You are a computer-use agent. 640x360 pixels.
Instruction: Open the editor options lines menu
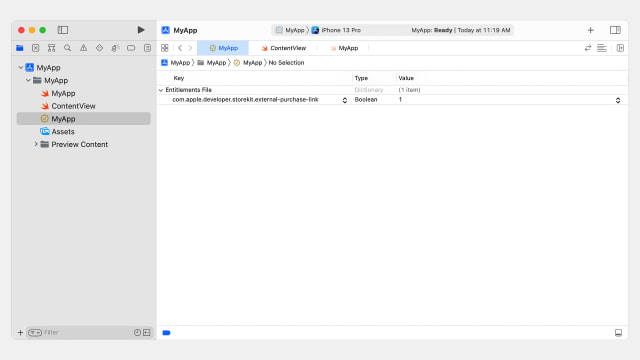(x=602, y=48)
